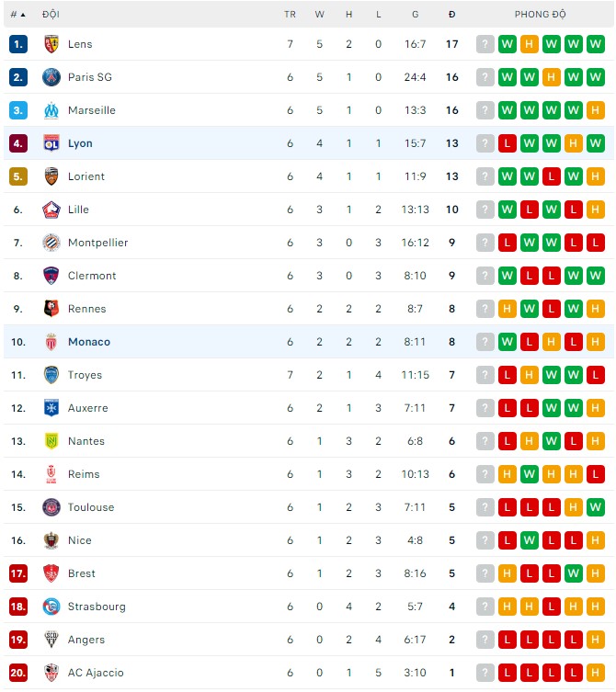Open the Toulouse team page link
The image size is (616, 692).
[91, 507]
